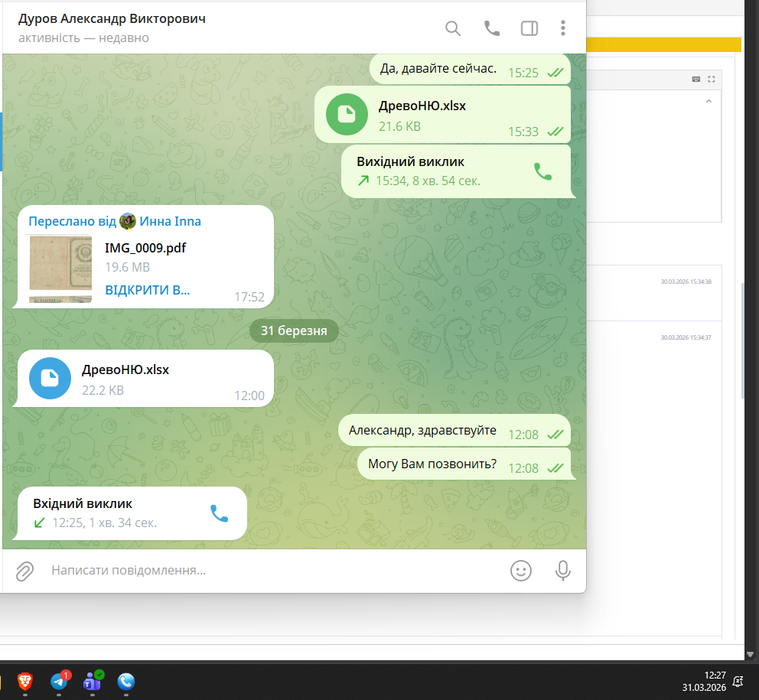Click the Вхідний виклик call message
759x700 pixels.
coord(131,513)
